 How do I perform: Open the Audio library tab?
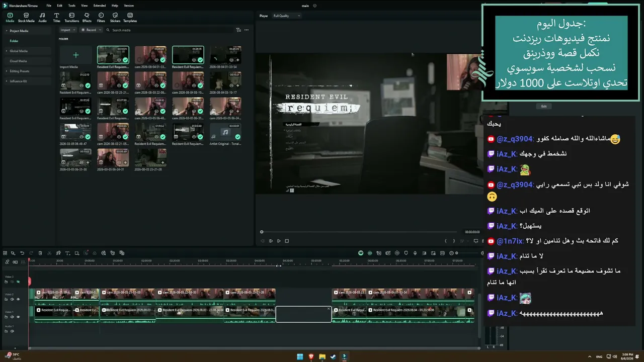[42, 18]
